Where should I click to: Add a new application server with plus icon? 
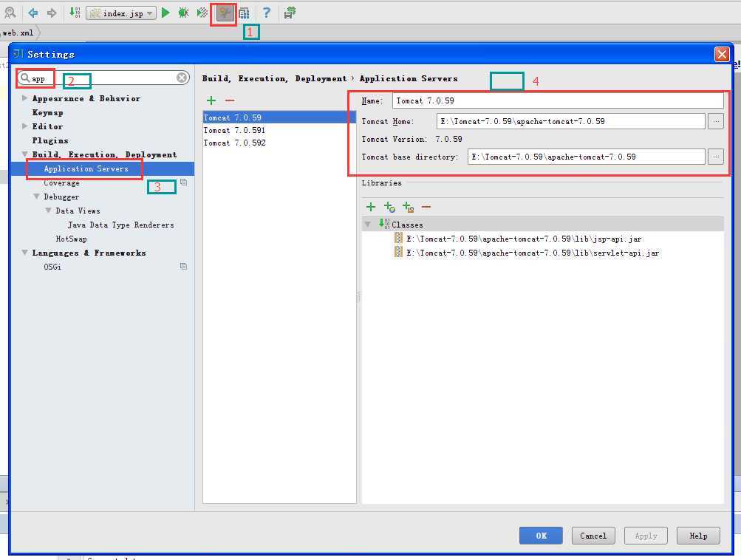[211, 100]
